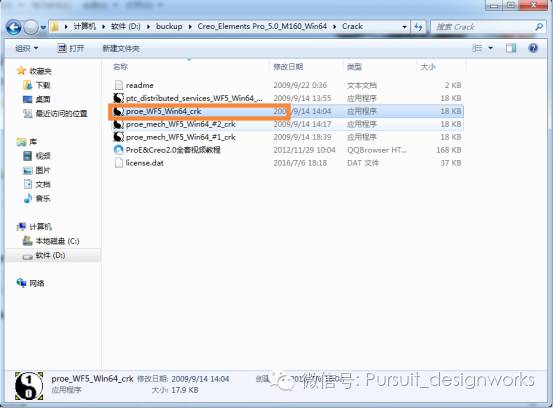Click the 收藏夹 star icon
Image resolution: width=553 pixels, height=408 pixels.
(x=21, y=71)
